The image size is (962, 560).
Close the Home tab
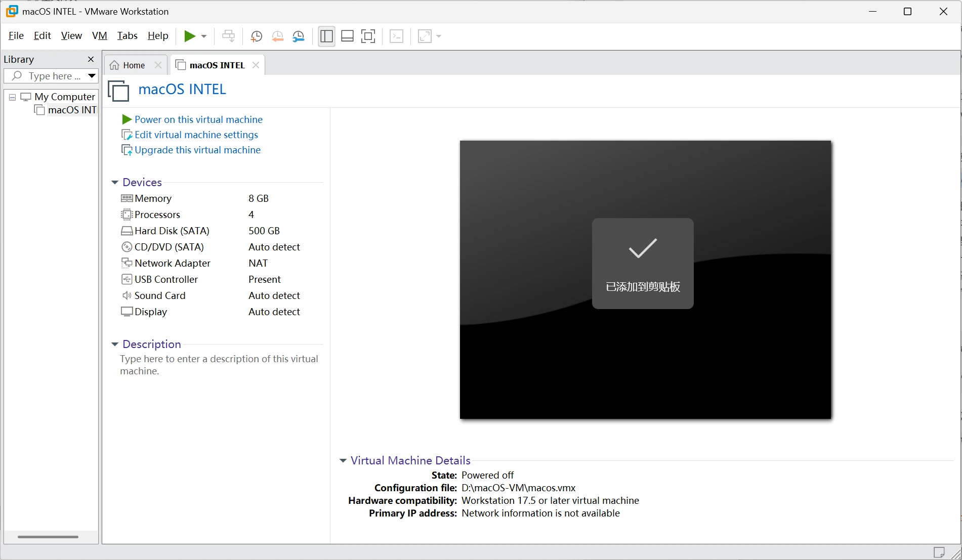158,65
